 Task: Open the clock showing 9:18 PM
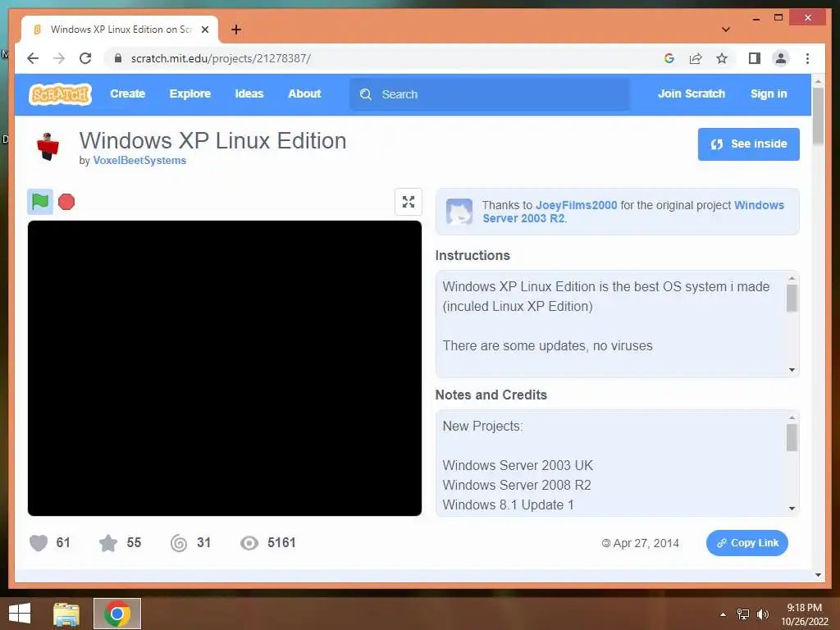(804, 614)
